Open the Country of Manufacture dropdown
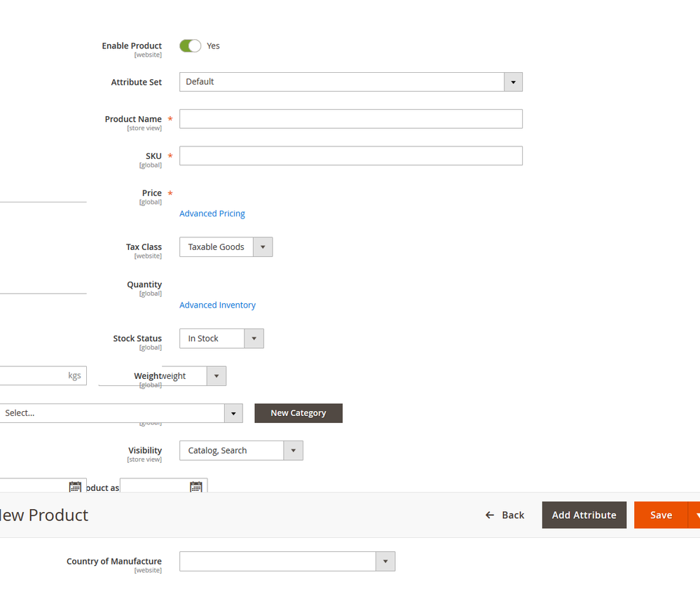Viewport: 700px width, 596px height. click(287, 561)
